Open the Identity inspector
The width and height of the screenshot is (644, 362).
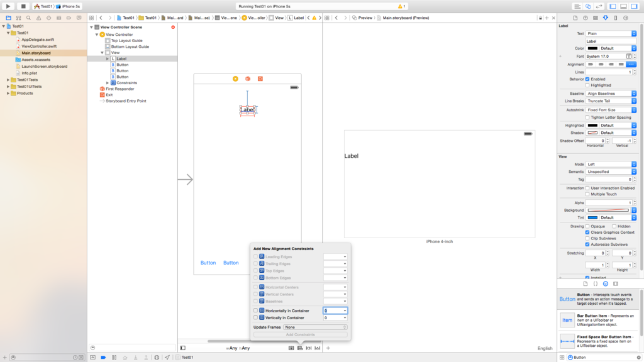point(596,18)
